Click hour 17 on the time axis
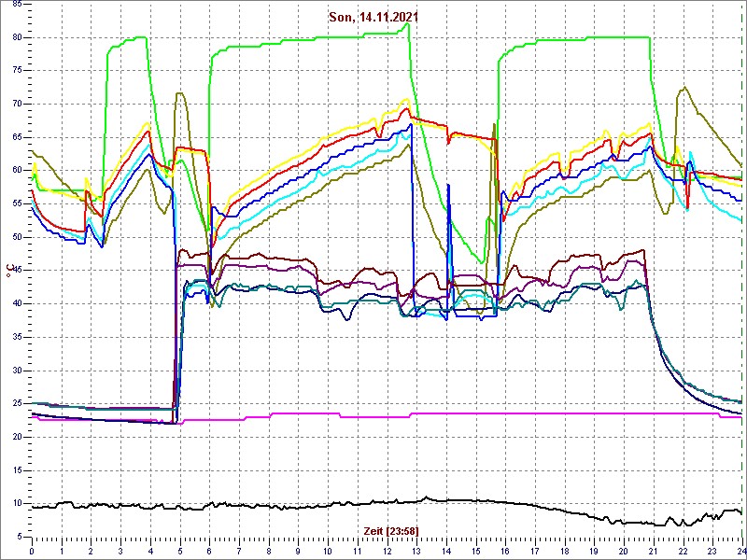This screenshot has width=747, height=560. point(535,549)
